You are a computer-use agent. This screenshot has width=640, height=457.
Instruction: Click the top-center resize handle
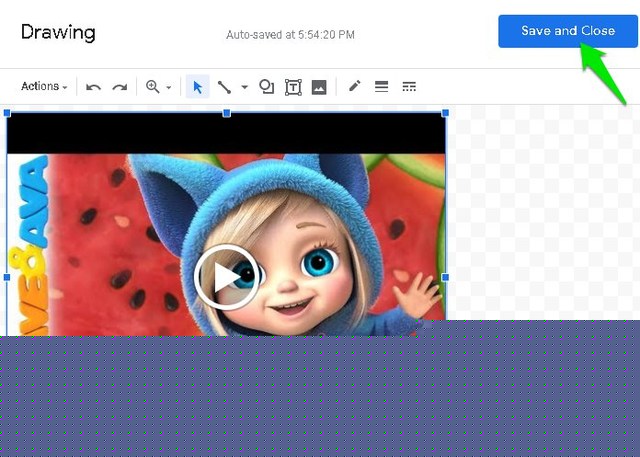(226, 113)
